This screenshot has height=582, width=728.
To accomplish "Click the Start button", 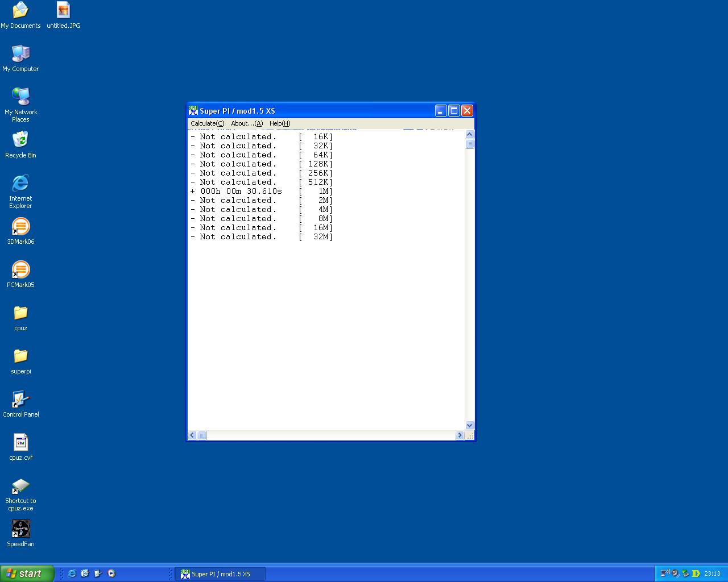I will (27, 573).
